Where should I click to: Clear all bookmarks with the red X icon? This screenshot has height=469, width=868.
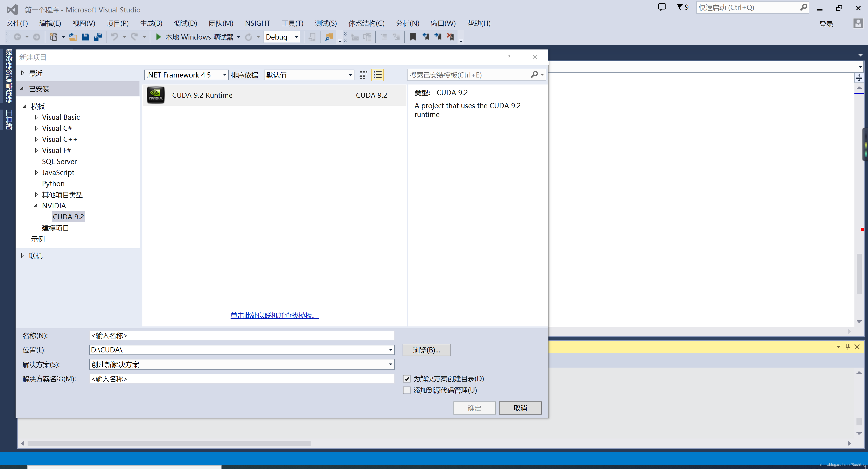point(450,37)
